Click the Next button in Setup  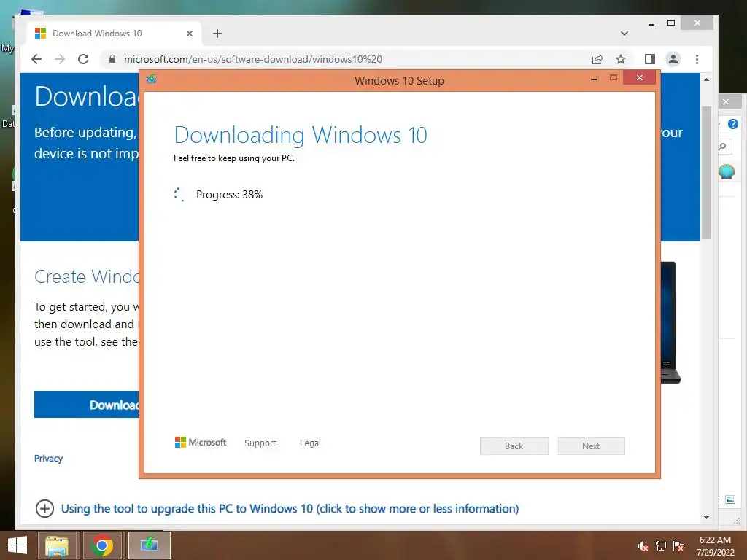pos(591,446)
